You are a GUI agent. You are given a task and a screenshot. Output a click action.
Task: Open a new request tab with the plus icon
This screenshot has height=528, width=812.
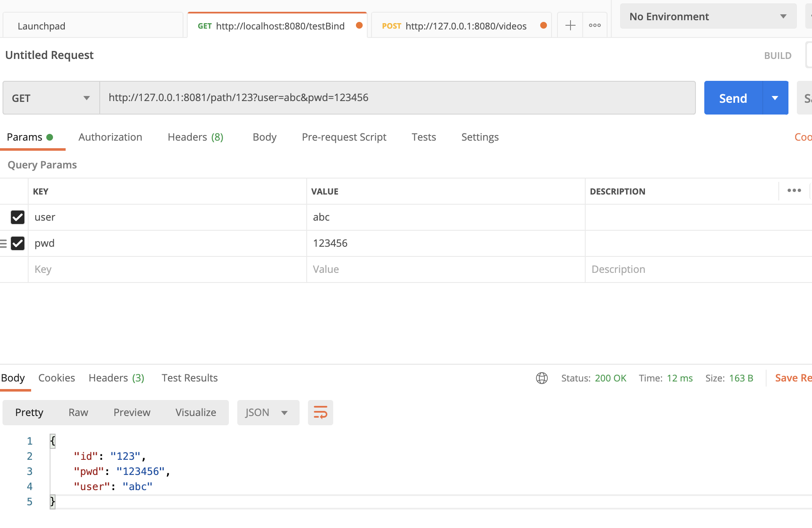(x=570, y=25)
